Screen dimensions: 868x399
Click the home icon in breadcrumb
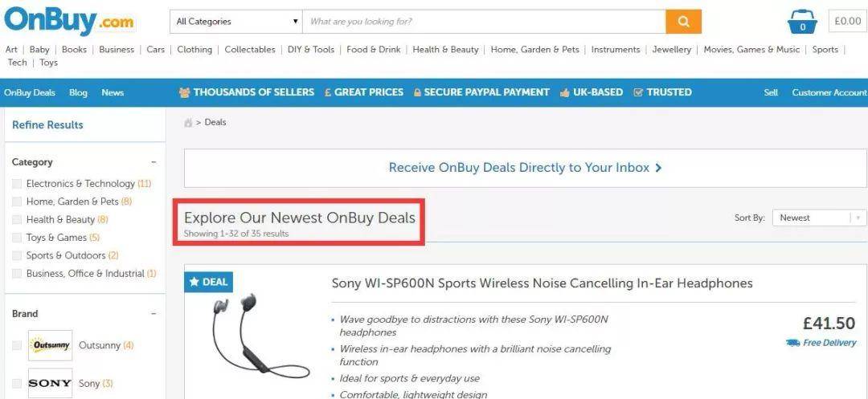188,123
